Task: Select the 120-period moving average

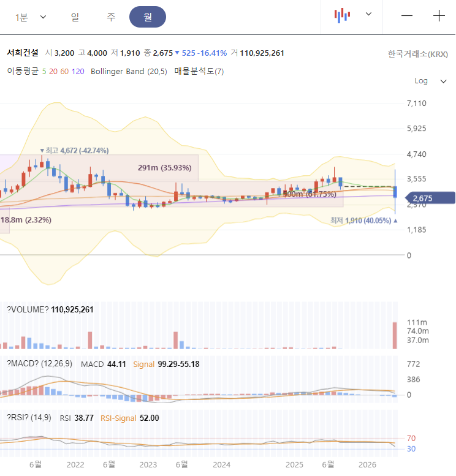Action: pyautogui.click(x=78, y=72)
